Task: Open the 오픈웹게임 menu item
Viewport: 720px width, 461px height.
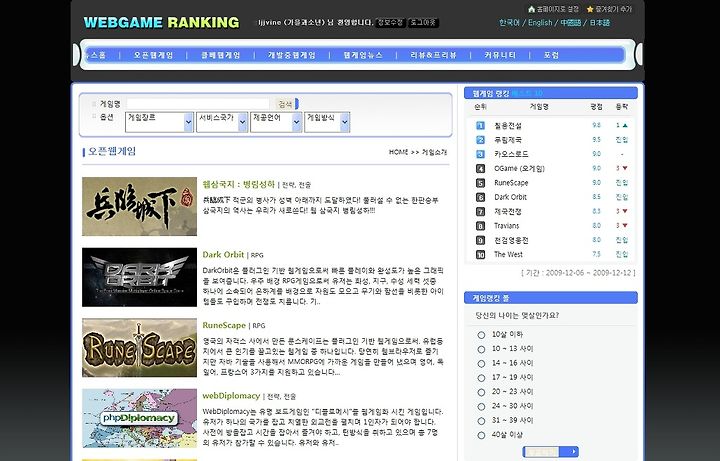Action: tap(153, 55)
